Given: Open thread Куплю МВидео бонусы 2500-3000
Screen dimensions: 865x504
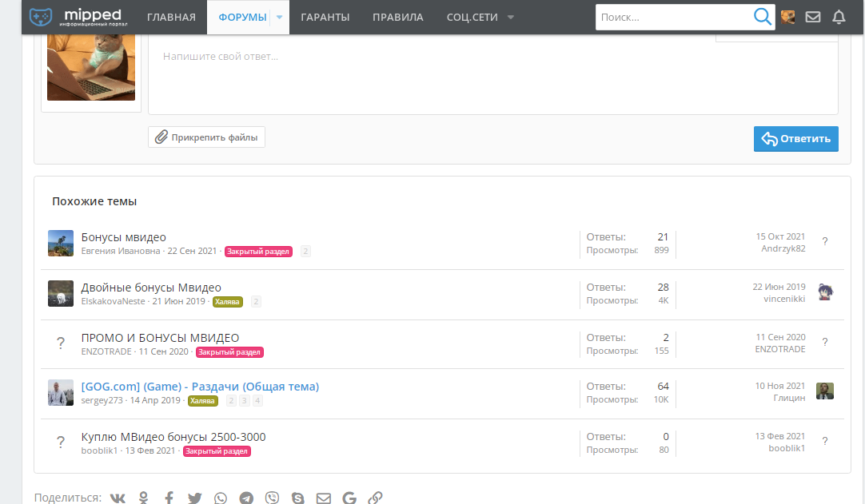Looking at the screenshot, I should tap(173, 437).
